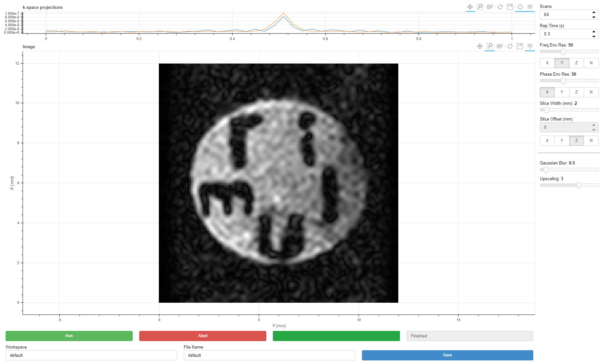Increase Scans value with up arrow
This screenshot has height=364, width=604.
coord(594,12)
